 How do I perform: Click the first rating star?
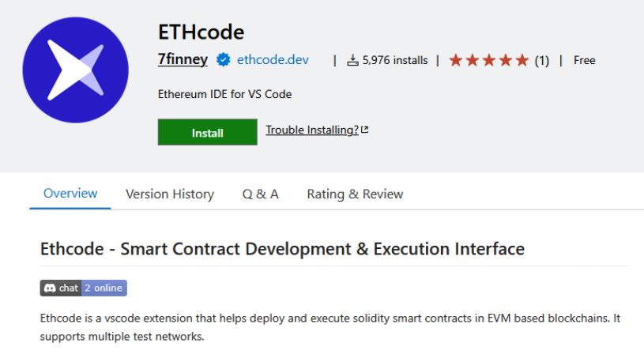(x=455, y=60)
